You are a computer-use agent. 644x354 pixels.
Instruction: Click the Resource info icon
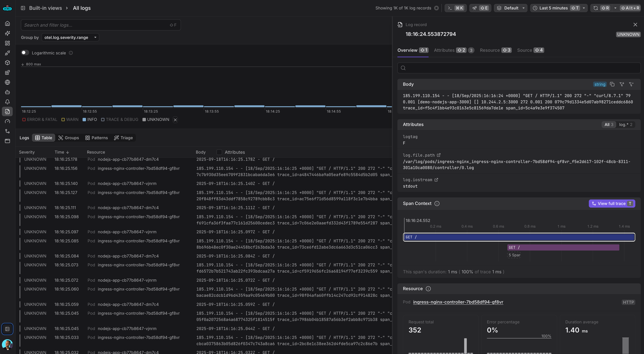click(428, 289)
